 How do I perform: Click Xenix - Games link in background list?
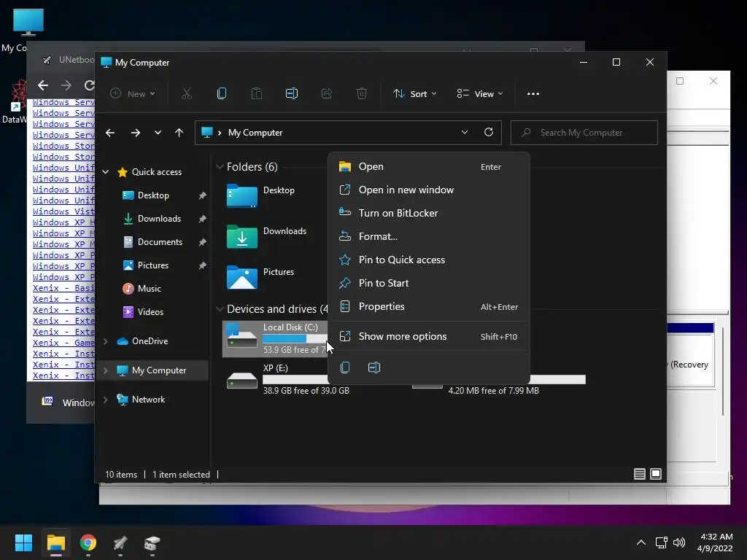64,343
